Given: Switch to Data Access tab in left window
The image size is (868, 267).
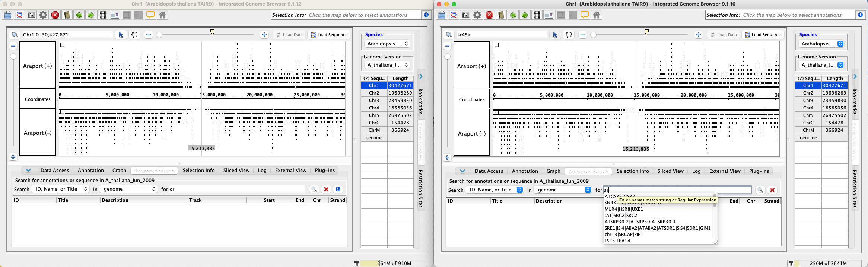Looking at the screenshot, I should [x=55, y=171].
